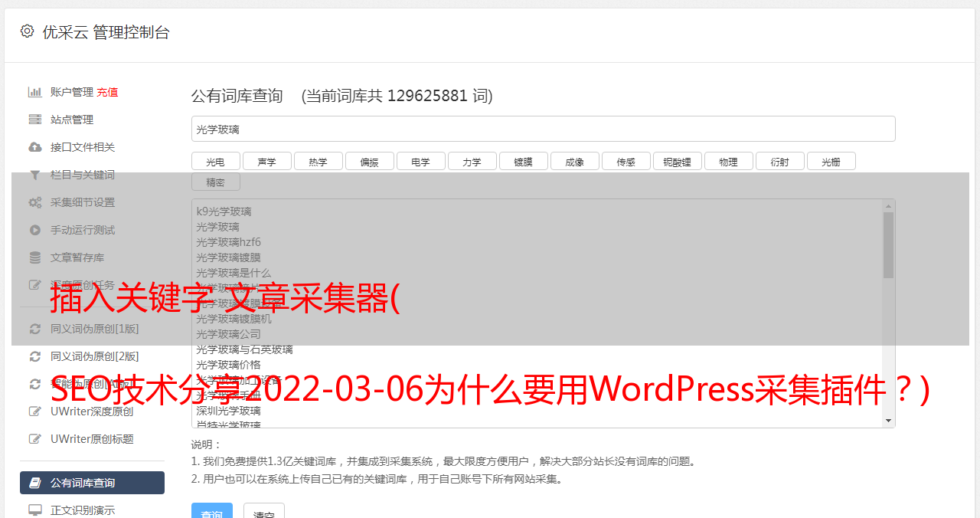Select the 声学 tag button
The image size is (980, 518).
(266, 161)
